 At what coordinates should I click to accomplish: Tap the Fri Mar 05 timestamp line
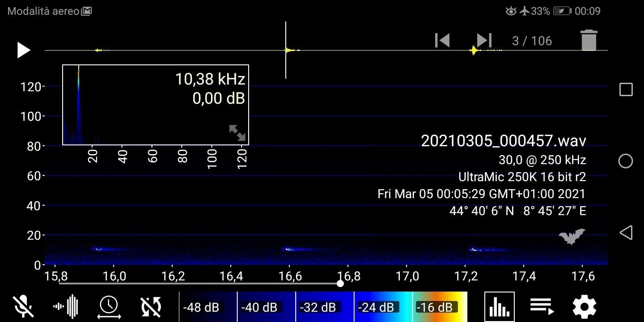click(482, 194)
